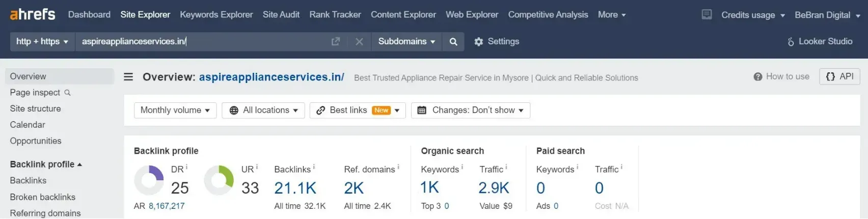Open Backlinks in sidebar

click(28, 180)
